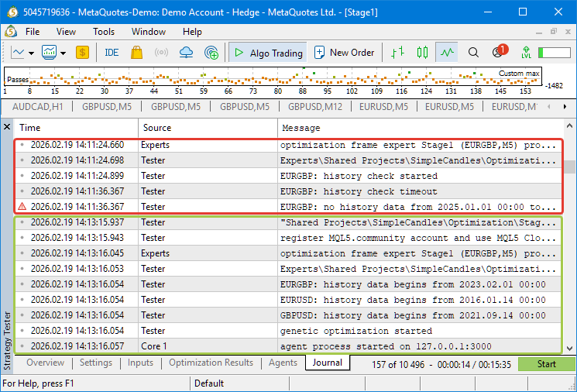
Task: Open the File menu
Action: (33, 32)
